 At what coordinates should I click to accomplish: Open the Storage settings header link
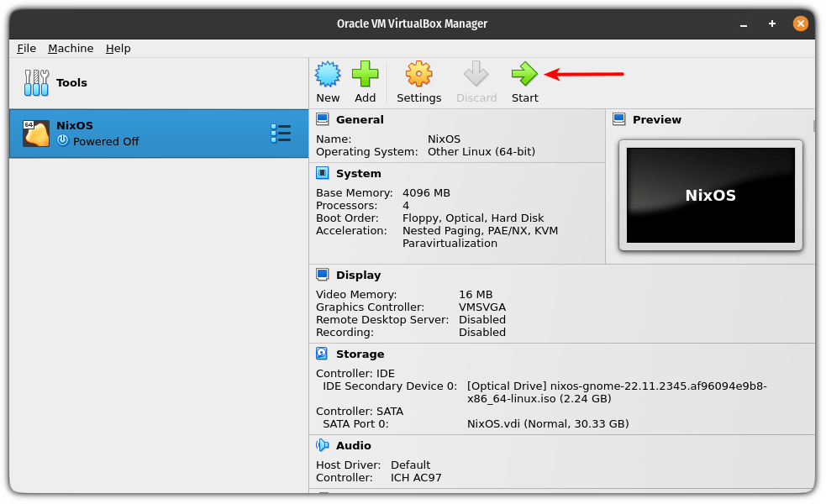pos(360,354)
